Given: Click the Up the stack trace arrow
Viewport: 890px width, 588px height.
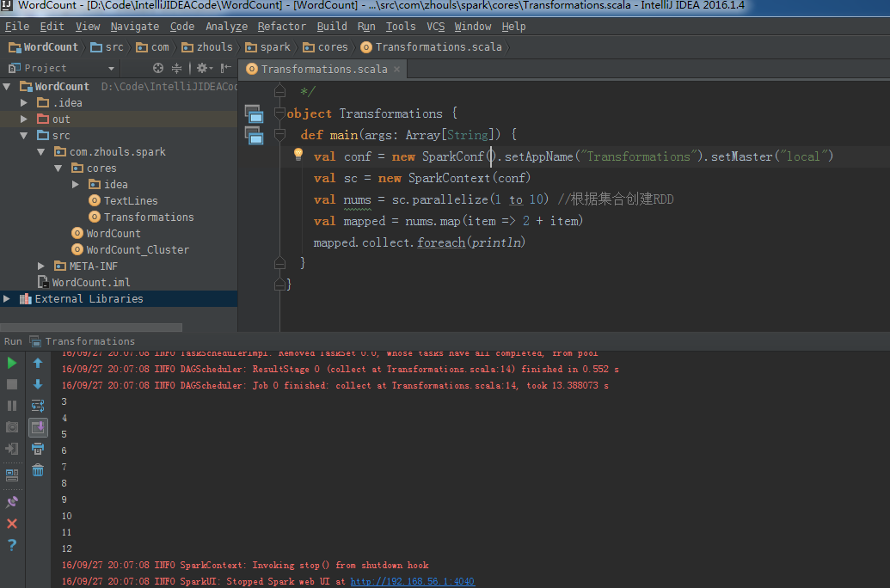Looking at the screenshot, I should coord(38,364).
